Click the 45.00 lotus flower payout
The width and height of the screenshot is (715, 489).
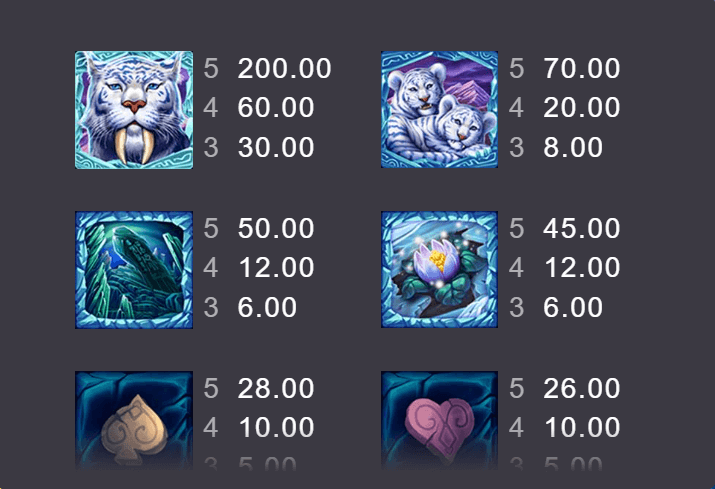coord(581,228)
